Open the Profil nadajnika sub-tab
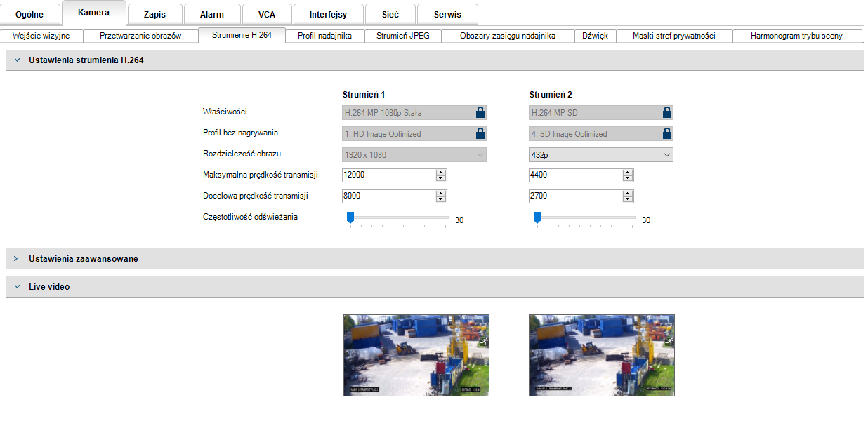This screenshot has height=421, width=868. 325,36
